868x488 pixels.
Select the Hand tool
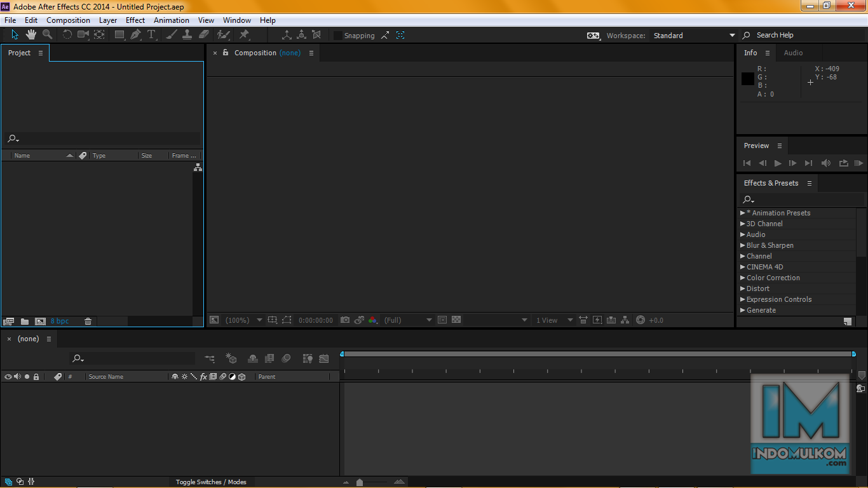pyautogui.click(x=31, y=35)
